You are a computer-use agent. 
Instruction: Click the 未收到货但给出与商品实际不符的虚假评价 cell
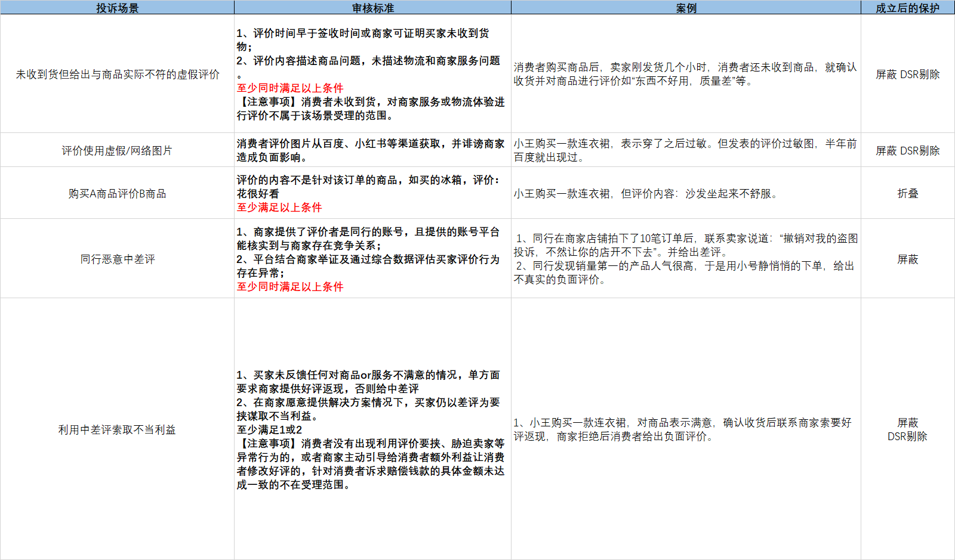tap(117, 74)
